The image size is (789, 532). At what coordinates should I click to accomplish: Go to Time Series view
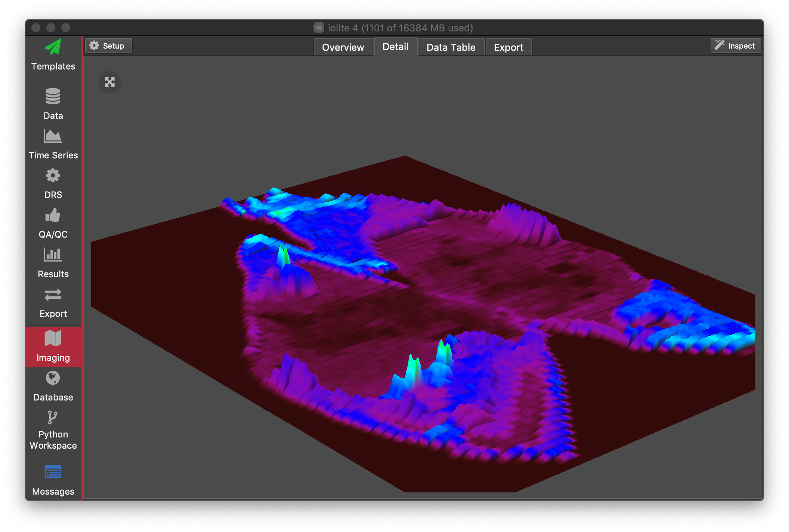[x=53, y=144]
